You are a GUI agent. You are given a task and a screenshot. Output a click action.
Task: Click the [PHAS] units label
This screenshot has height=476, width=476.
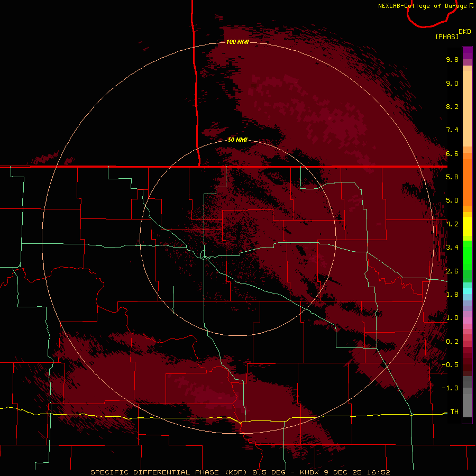447,36
